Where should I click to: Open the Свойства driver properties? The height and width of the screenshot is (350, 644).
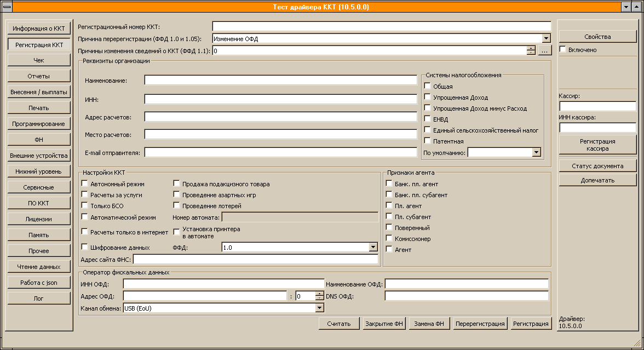point(597,37)
